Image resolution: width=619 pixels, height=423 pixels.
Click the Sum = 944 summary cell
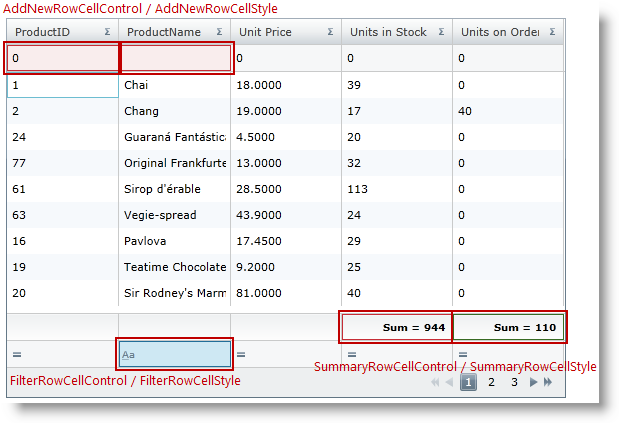(397, 327)
